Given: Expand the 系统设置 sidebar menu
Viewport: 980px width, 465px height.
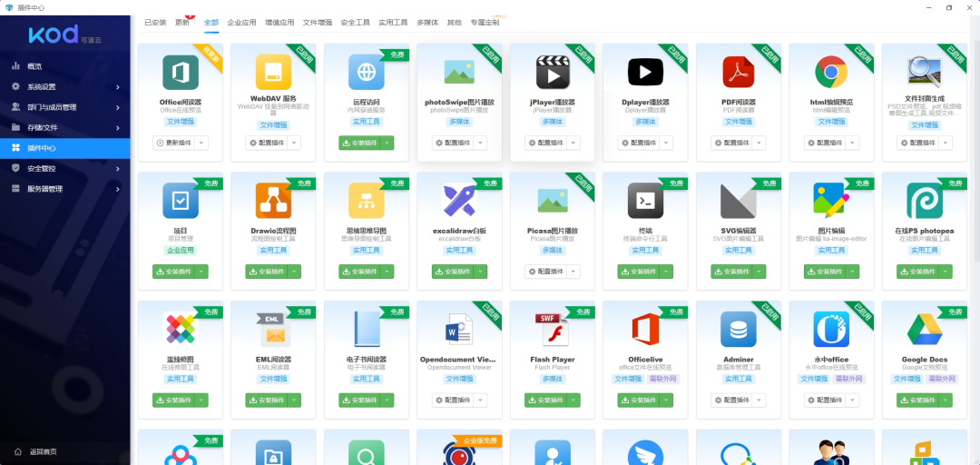Looking at the screenshot, I should (x=65, y=86).
